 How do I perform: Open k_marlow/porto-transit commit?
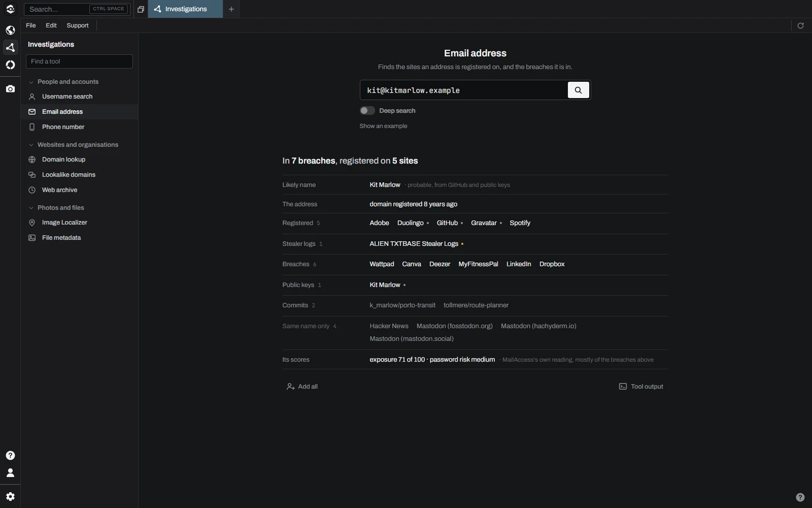(x=402, y=305)
